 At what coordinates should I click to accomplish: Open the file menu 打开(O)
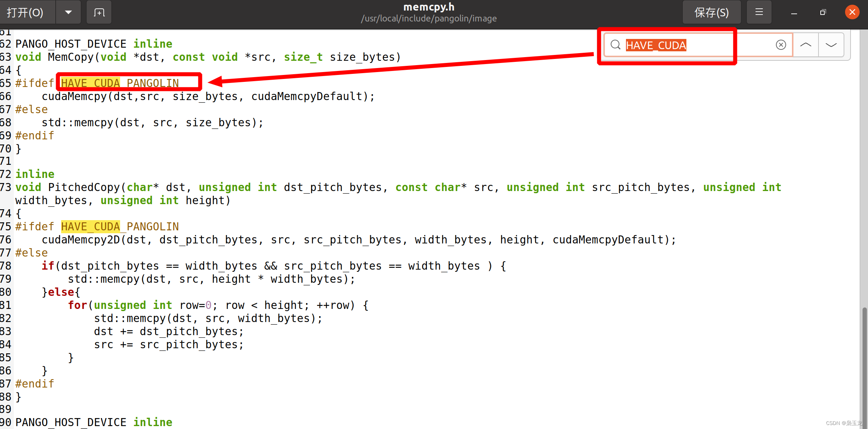tap(28, 12)
